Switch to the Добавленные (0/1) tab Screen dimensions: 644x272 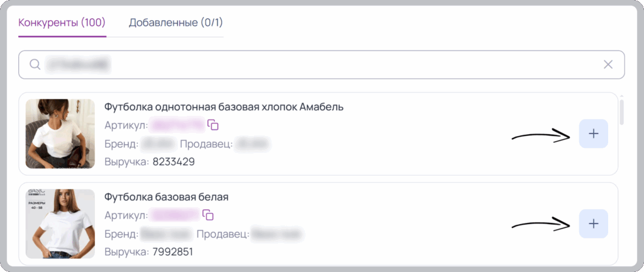(x=176, y=22)
